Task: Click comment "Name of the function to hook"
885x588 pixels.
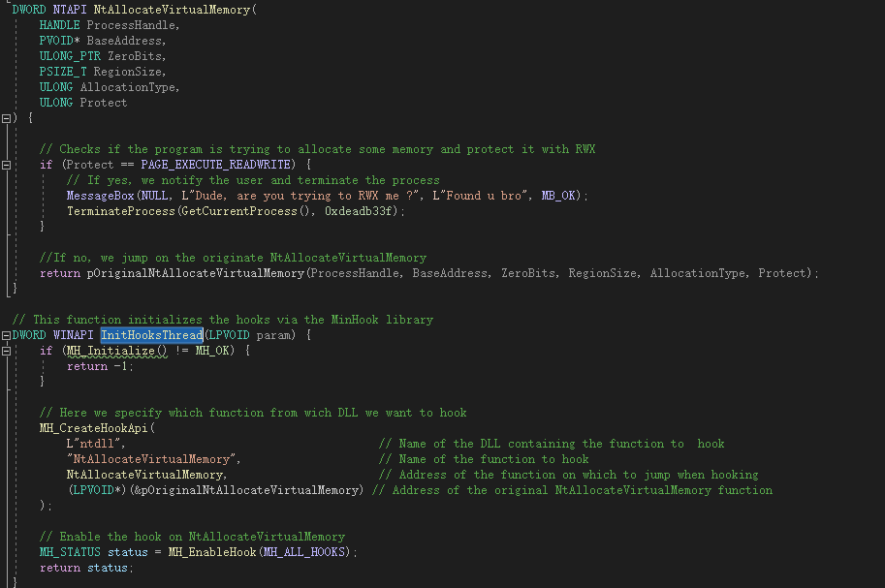Action: click(484, 459)
